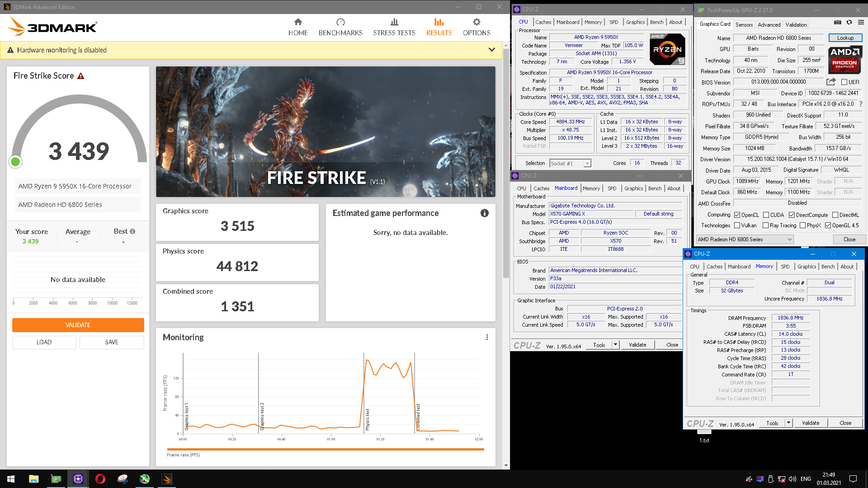Screen dimensions: 868x488
Task: Click the green score gauge indicator dot
Action: click(x=15, y=162)
